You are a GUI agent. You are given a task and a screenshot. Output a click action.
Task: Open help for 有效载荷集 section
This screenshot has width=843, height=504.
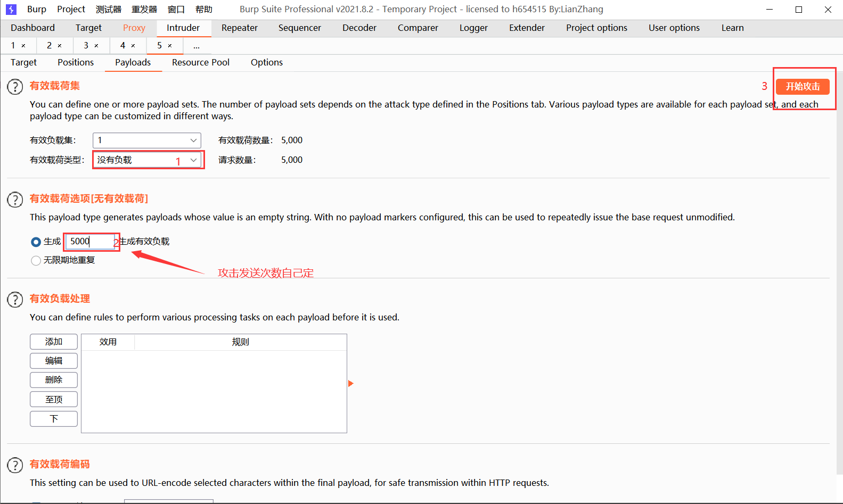[15, 87]
